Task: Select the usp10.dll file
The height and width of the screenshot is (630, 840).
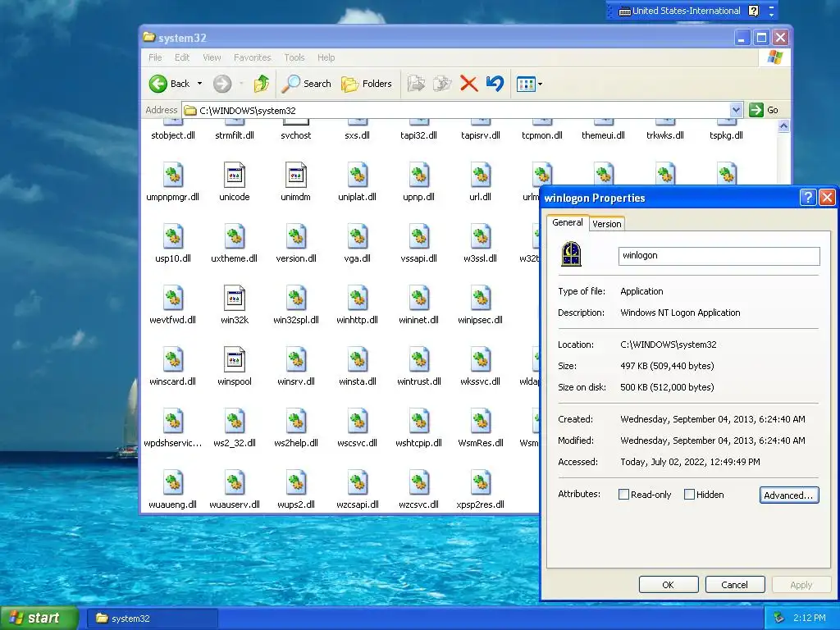Action: [x=172, y=243]
